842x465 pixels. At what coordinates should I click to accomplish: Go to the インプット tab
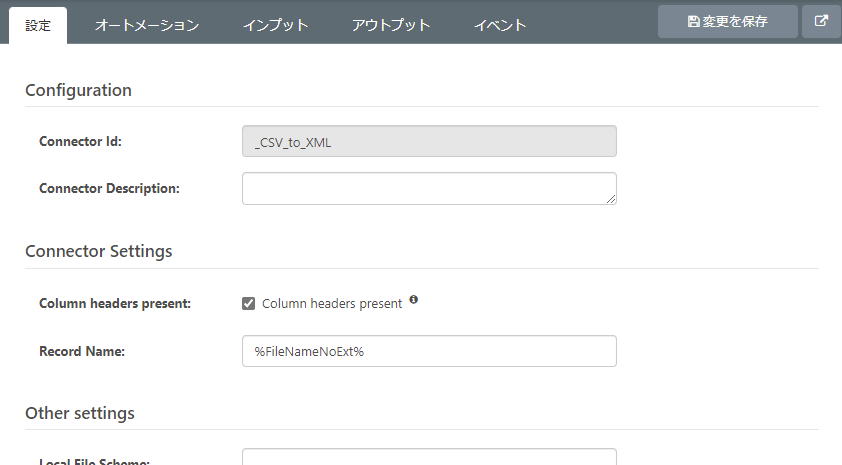pyautogui.click(x=275, y=25)
